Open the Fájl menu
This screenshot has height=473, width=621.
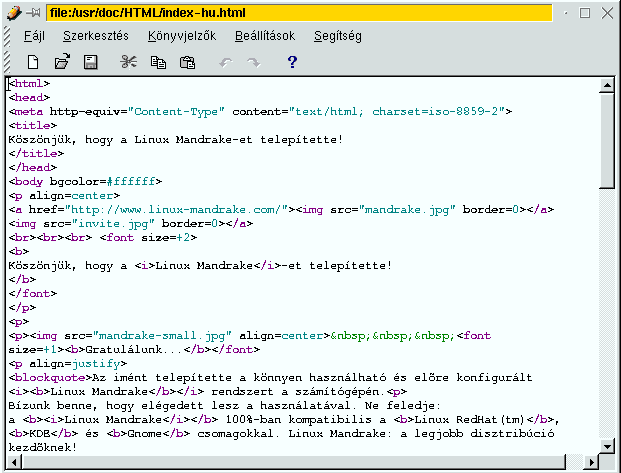coord(34,36)
